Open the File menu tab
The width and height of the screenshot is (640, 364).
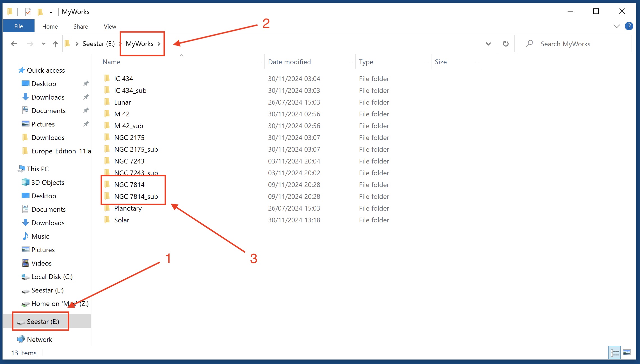click(x=19, y=26)
